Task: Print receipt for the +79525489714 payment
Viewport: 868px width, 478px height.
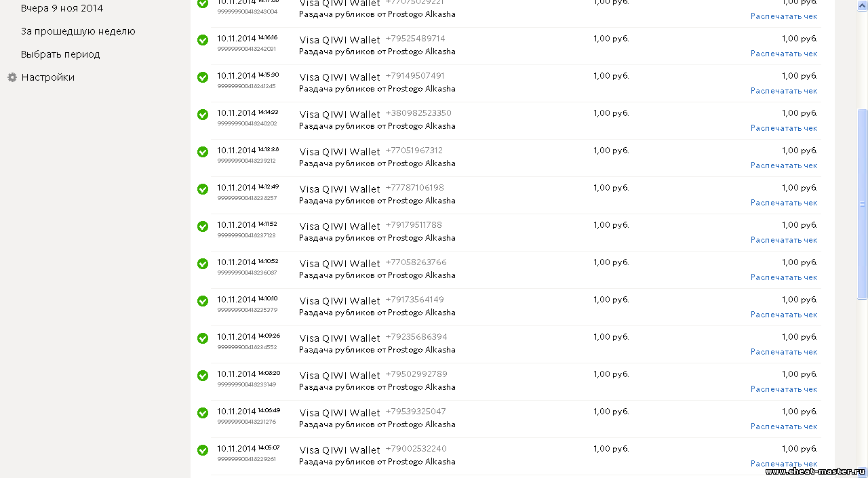Action: click(784, 54)
